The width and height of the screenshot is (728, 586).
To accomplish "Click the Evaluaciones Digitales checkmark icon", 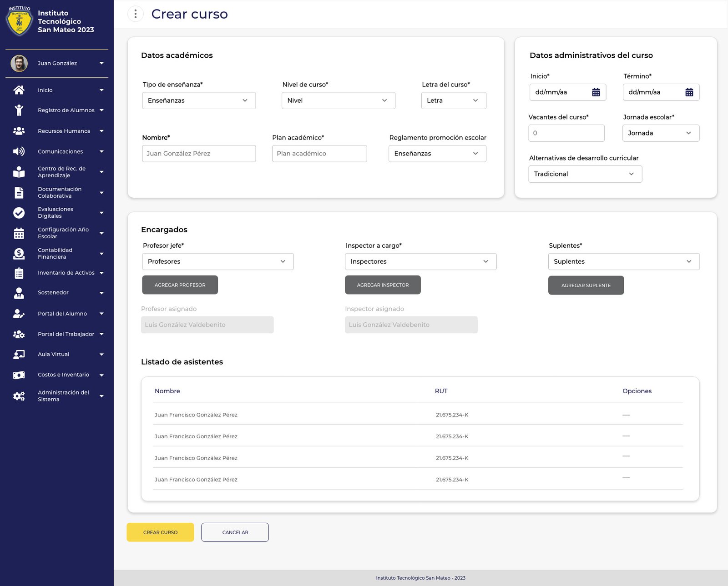I will pyautogui.click(x=19, y=213).
